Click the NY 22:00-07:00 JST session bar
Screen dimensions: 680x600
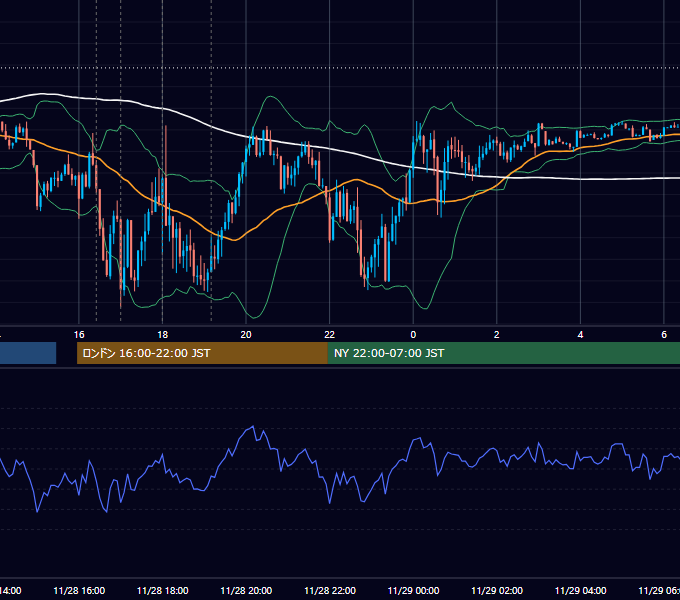(x=503, y=353)
